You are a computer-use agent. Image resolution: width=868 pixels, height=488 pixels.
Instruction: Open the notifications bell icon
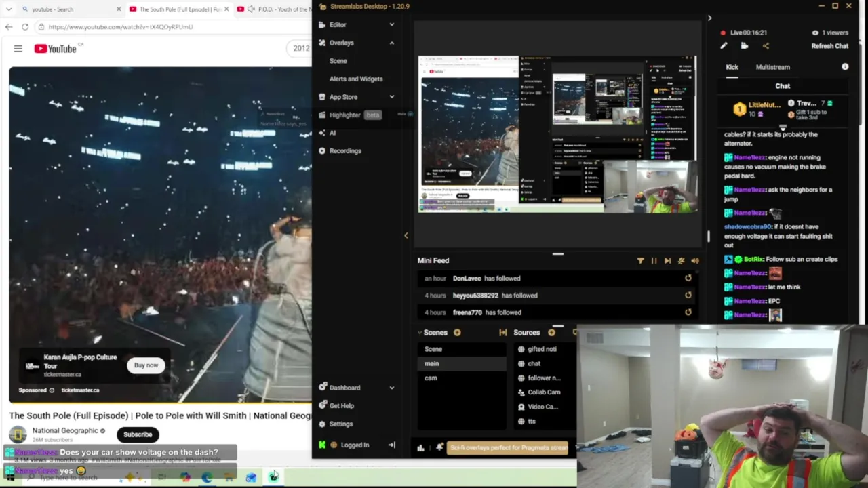439,447
